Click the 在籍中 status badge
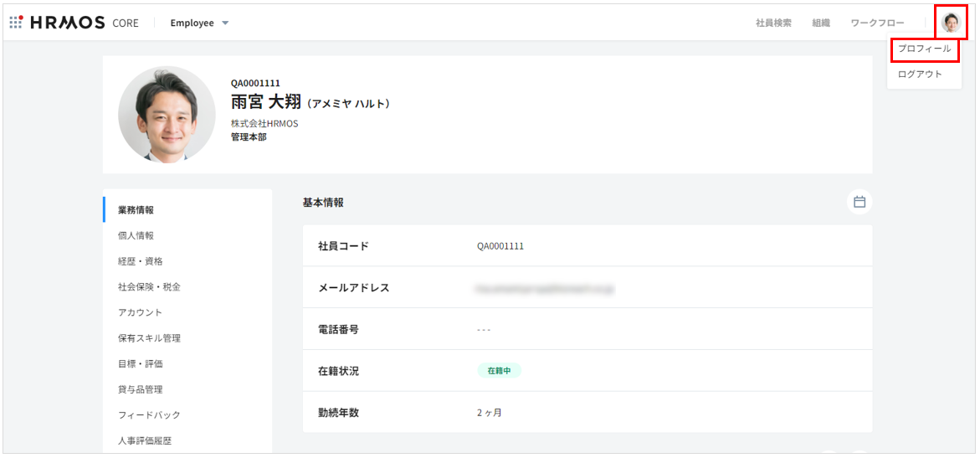This screenshot has height=458, width=980. tap(499, 370)
